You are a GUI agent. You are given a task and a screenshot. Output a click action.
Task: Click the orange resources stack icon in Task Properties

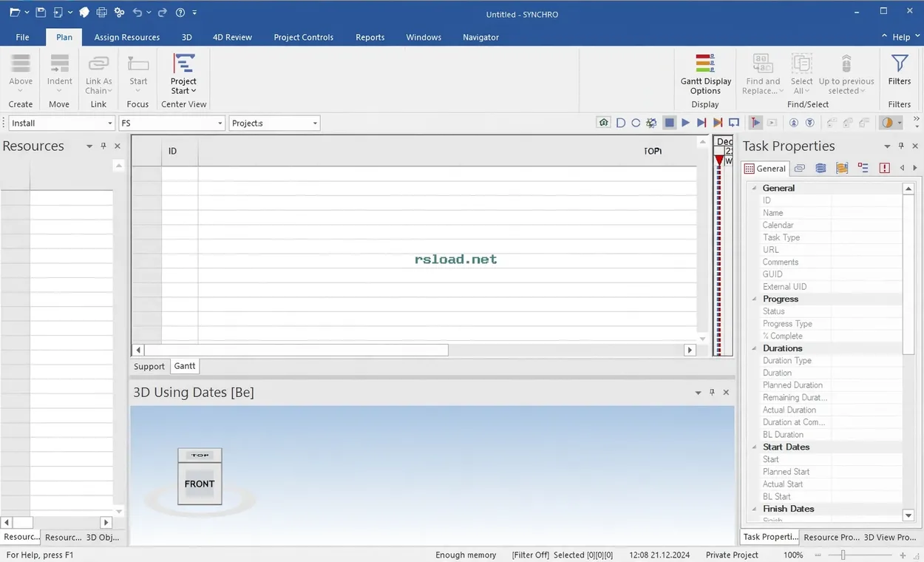(842, 169)
